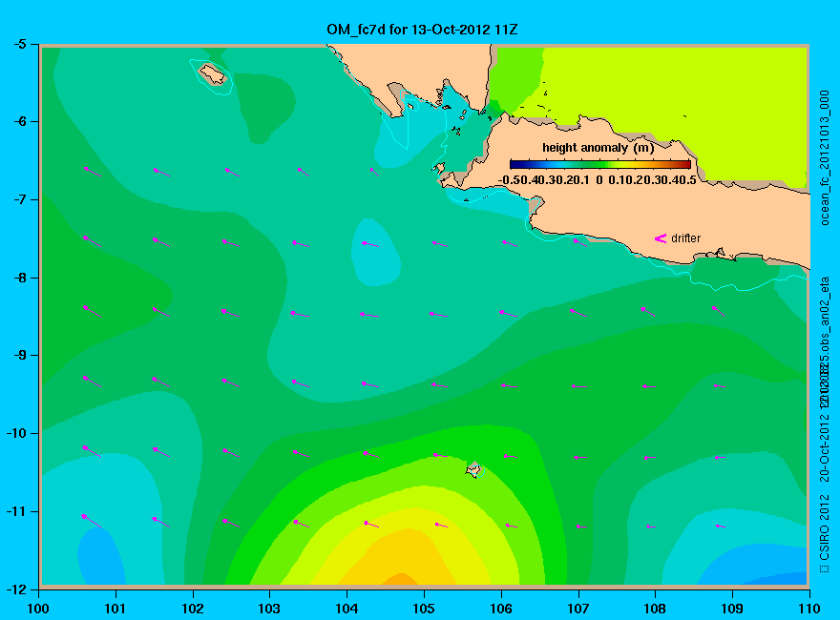Click the 'drifter' legend text
The image size is (840, 620).
tap(685, 238)
